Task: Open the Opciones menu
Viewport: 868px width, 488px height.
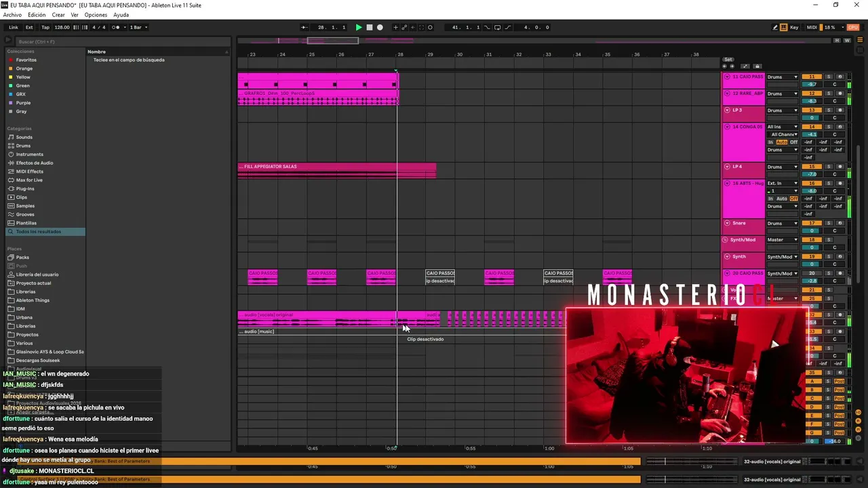Action: 96,15
